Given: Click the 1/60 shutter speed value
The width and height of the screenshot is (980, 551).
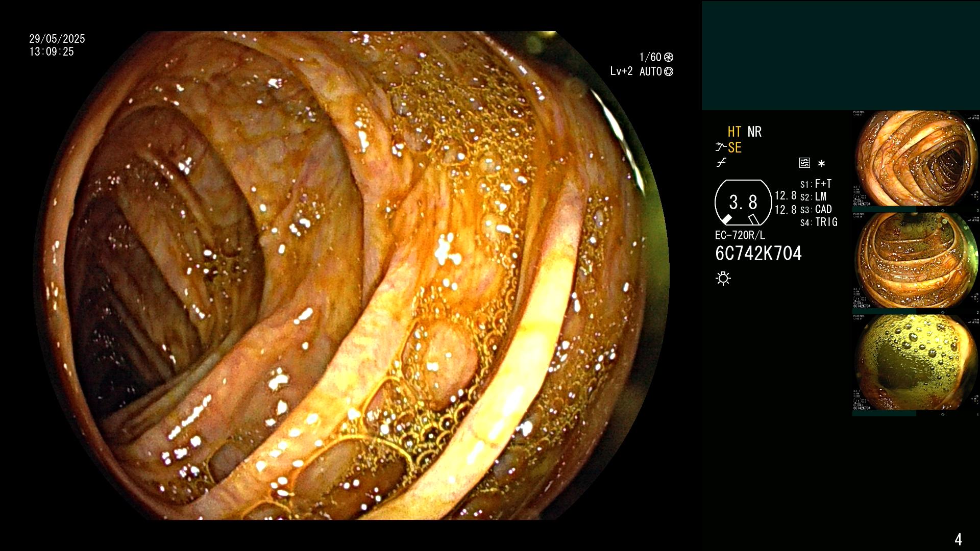Looking at the screenshot, I should click(x=650, y=57).
